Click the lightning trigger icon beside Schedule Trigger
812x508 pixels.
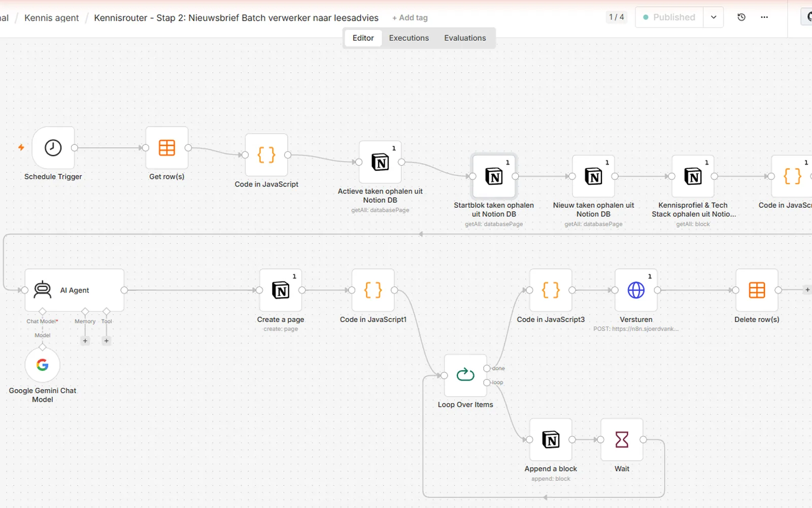21,148
